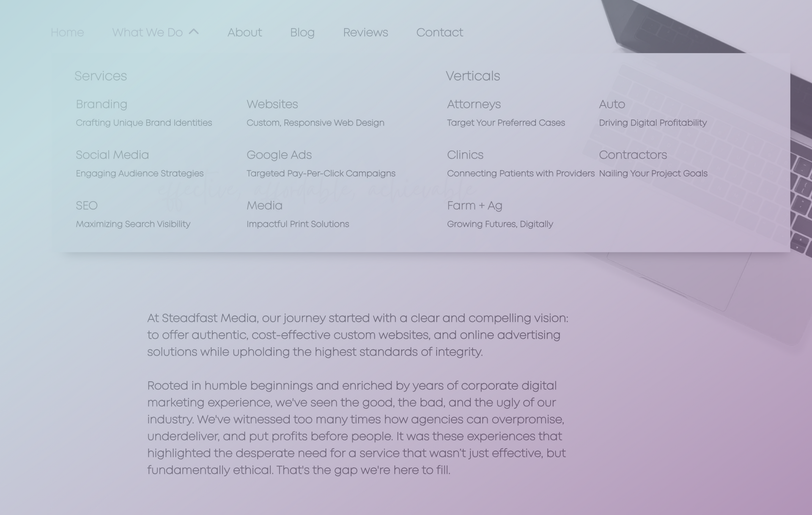Expand the What We Do dropdown menu
The image size is (812, 515).
pyautogui.click(x=155, y=32)
